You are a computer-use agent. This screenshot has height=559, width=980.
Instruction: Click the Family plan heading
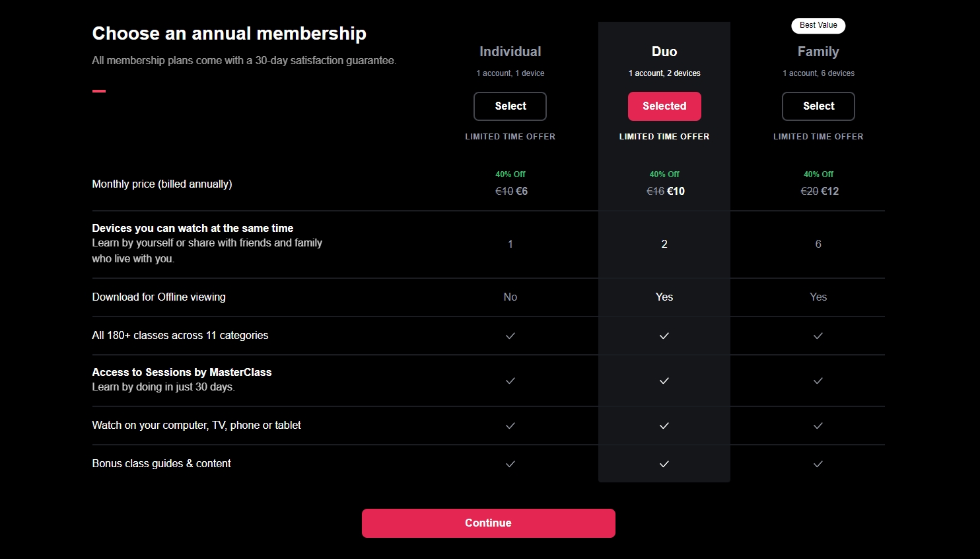[818, 52]
